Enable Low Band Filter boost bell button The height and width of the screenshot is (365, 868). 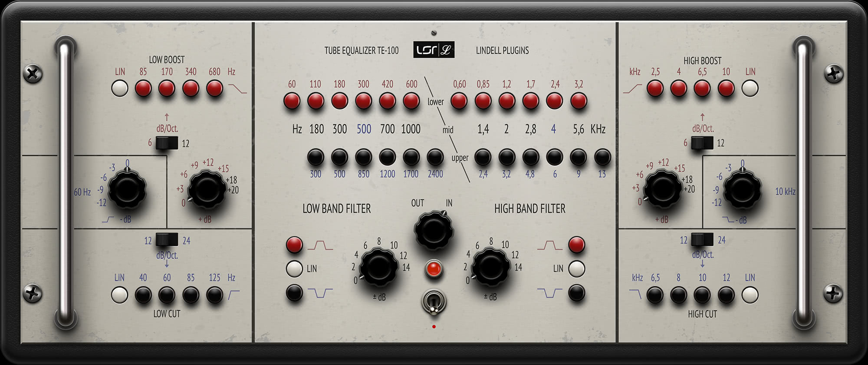294,245
